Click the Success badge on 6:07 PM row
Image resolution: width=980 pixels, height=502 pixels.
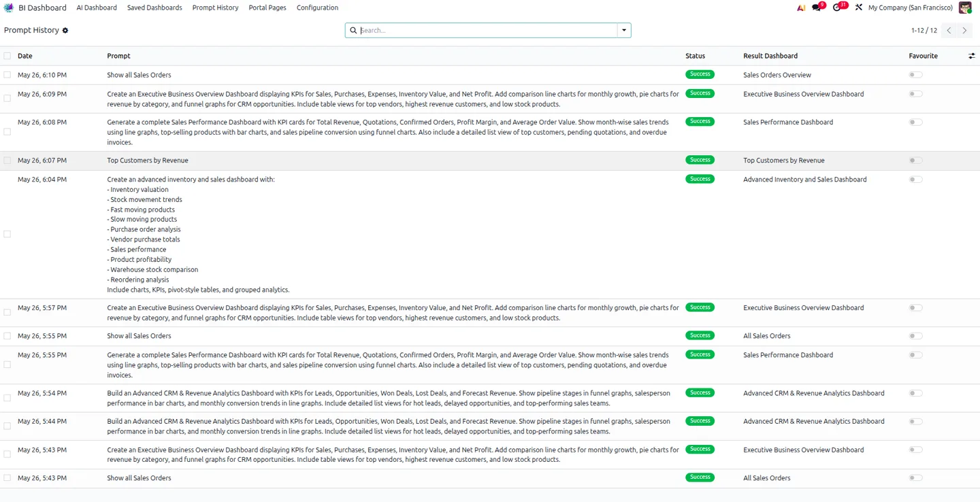(x=700, y=160)
